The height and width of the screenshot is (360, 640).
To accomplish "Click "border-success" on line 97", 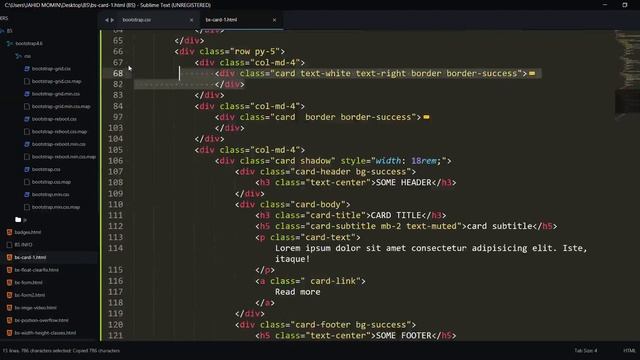I will [x=376, y=117].
